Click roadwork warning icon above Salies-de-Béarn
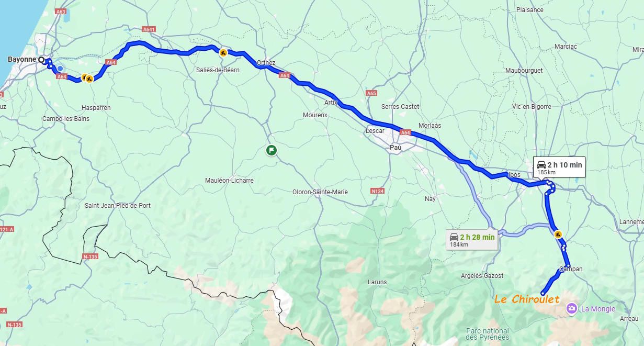The image size is (644, 346). pos(223,52)
